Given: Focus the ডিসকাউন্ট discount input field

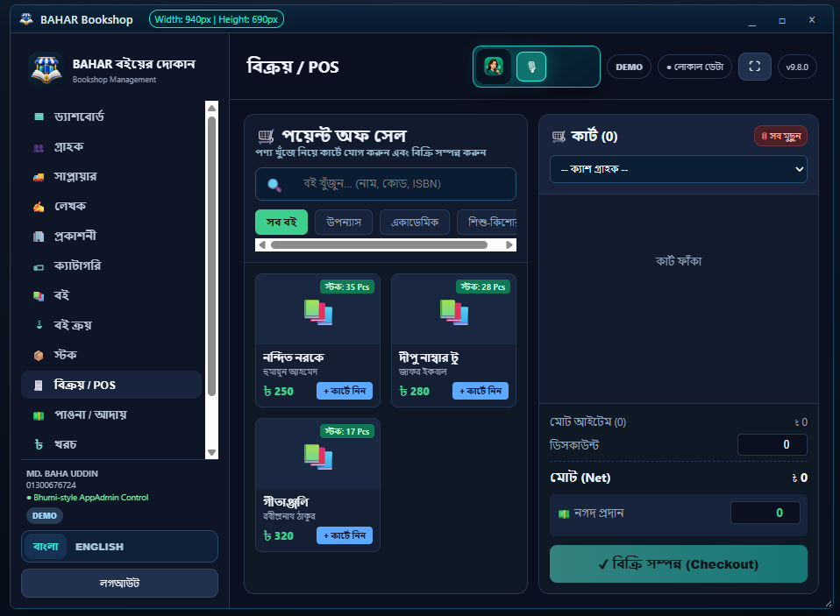Looking at the screenshot, I should 772,445.
